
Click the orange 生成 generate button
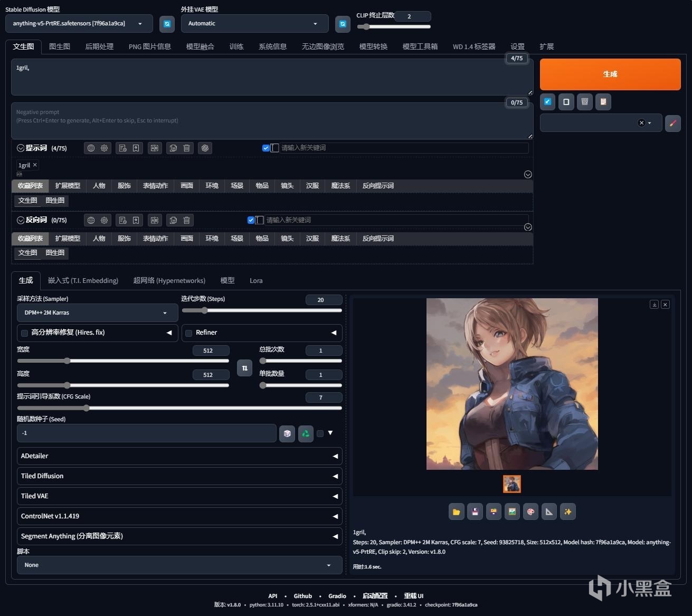(610, 74)
